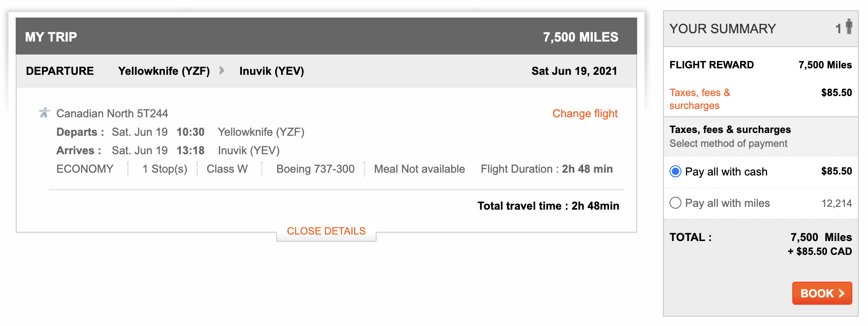
Task: Click the Change flight link
Action: coord(585,114)
